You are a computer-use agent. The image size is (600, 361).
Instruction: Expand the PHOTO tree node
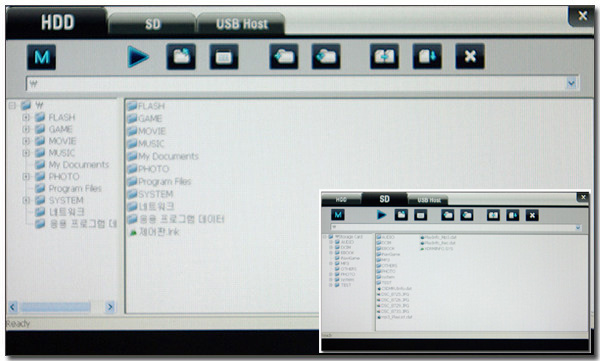pyautogui.click(x=26, y=176)
